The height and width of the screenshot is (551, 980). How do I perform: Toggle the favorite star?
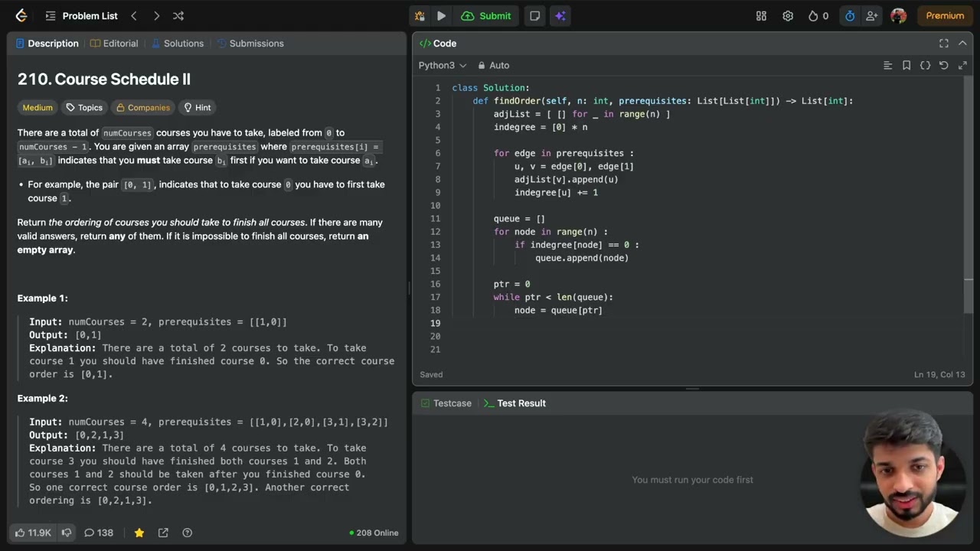pos(139,533)
